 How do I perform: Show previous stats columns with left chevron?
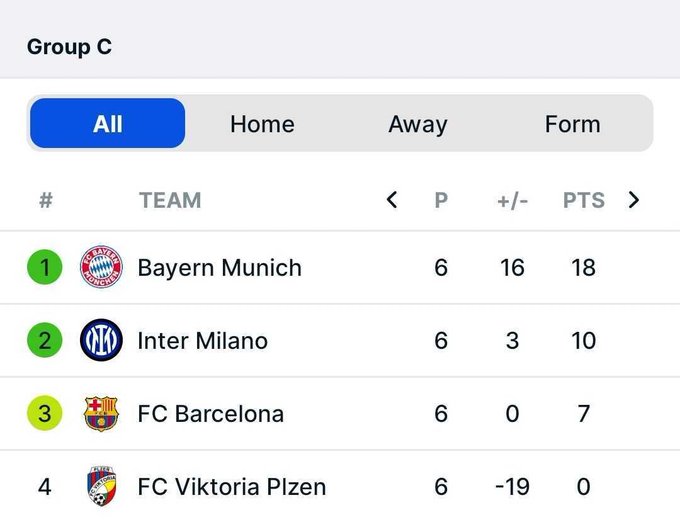click(392, 200)
